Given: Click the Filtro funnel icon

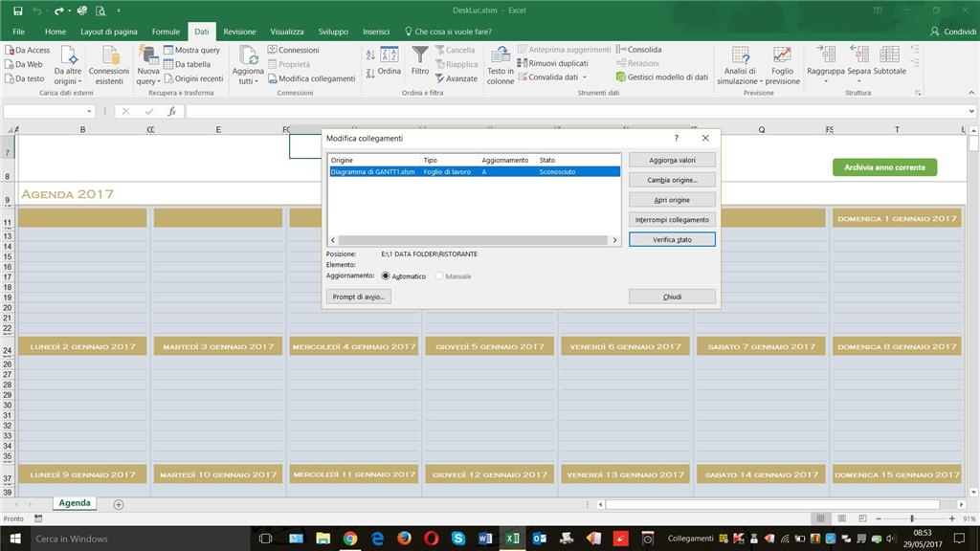Looking at the screenshot, I should coord(420,55).
